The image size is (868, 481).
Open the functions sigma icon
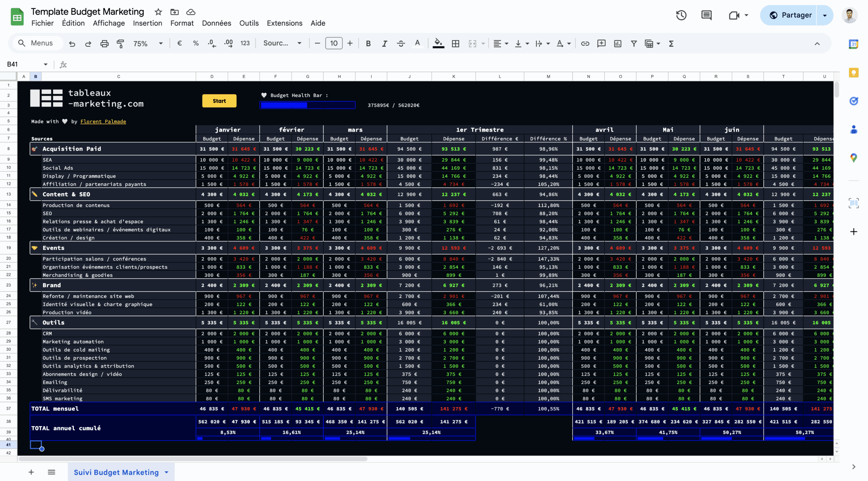pos(671,43)
